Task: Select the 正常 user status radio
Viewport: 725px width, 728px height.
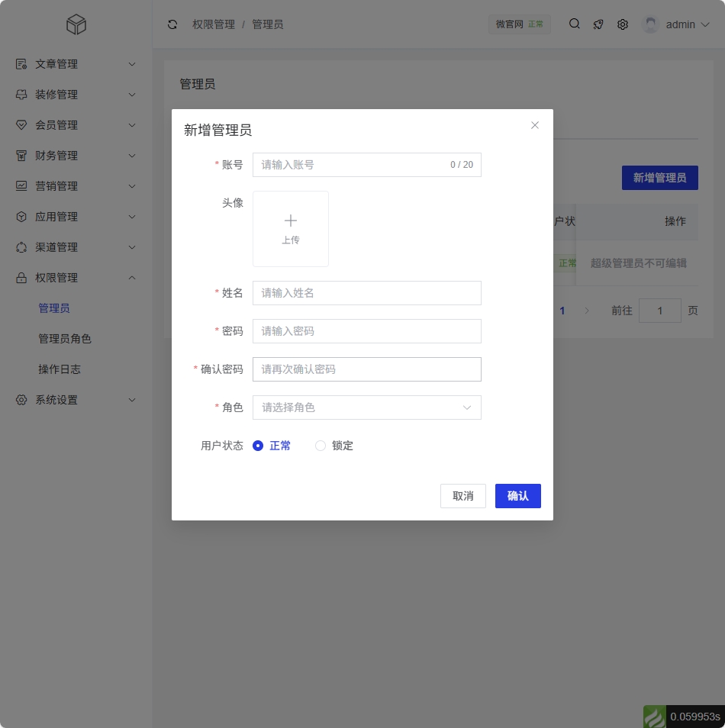Action: [x=258, y=446]
